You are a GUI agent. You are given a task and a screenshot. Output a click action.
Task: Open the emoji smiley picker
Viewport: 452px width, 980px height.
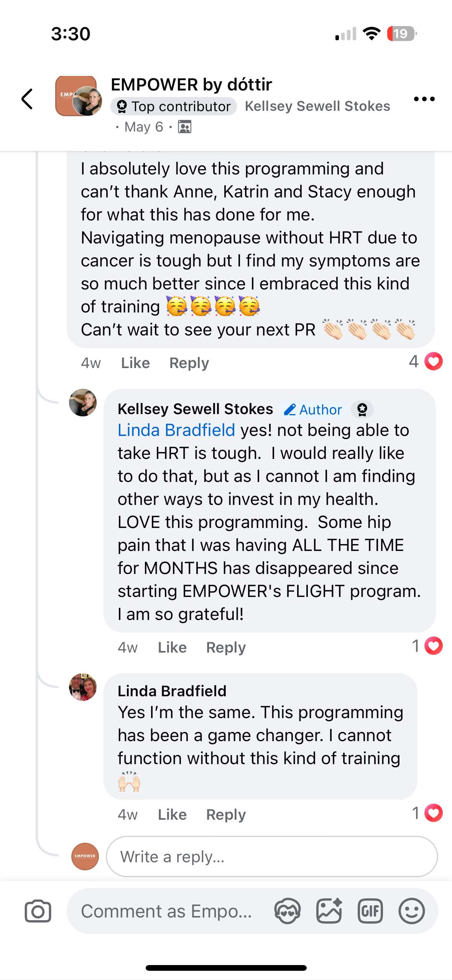[411, 911]
